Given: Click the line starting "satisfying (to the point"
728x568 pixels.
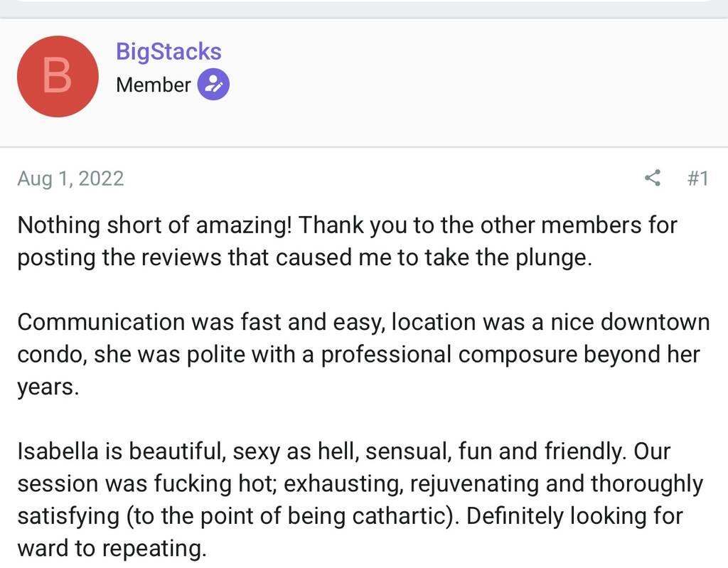Looking at the screenshot, I should pyautogui.click(x=349, y=515).
